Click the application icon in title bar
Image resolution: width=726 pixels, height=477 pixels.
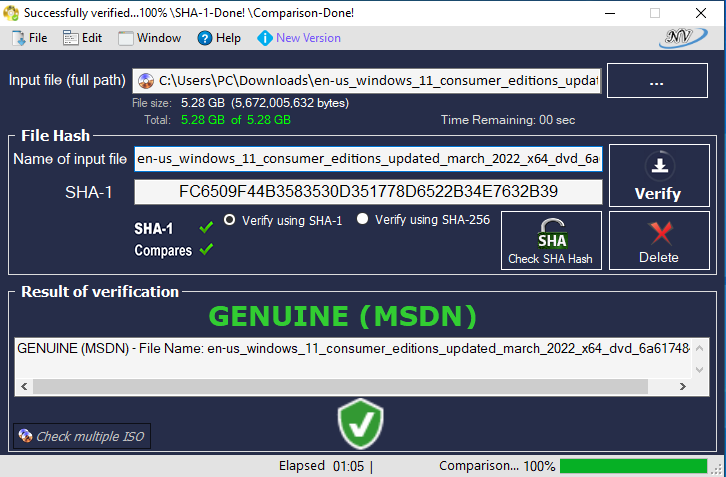[11, 13]
